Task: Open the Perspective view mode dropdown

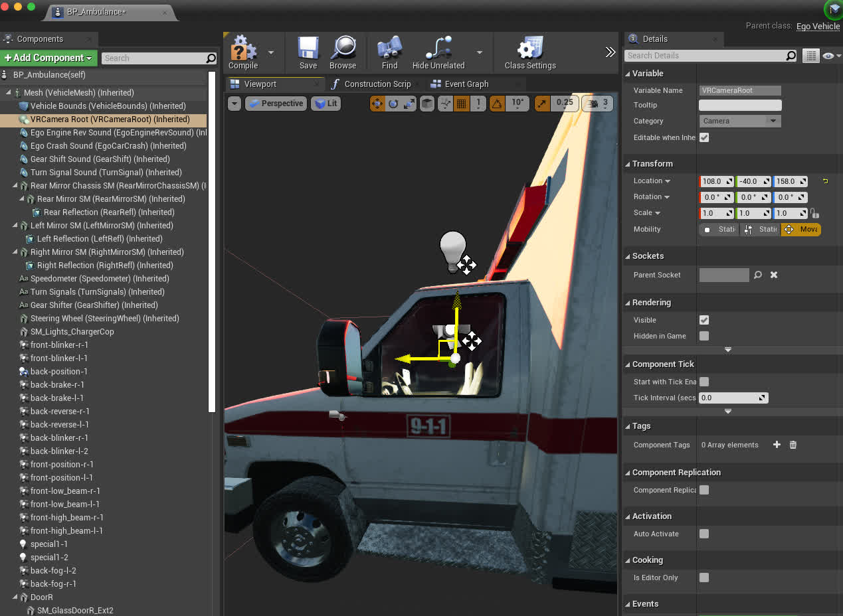Action: click(276, 104)
